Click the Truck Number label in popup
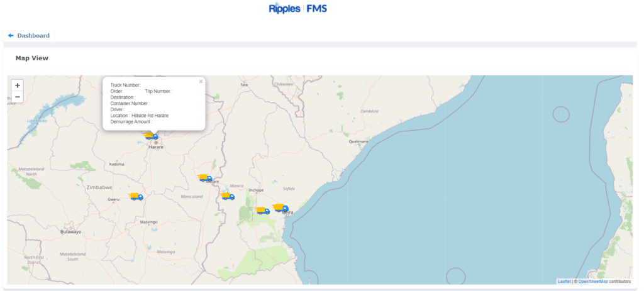 tap(125, 85)
